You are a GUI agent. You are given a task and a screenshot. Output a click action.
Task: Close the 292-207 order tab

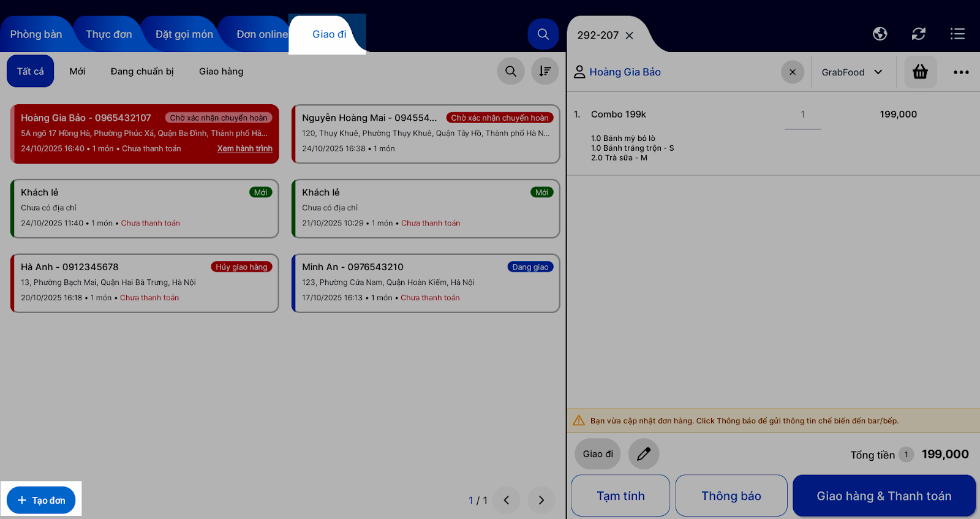(629, 36)
